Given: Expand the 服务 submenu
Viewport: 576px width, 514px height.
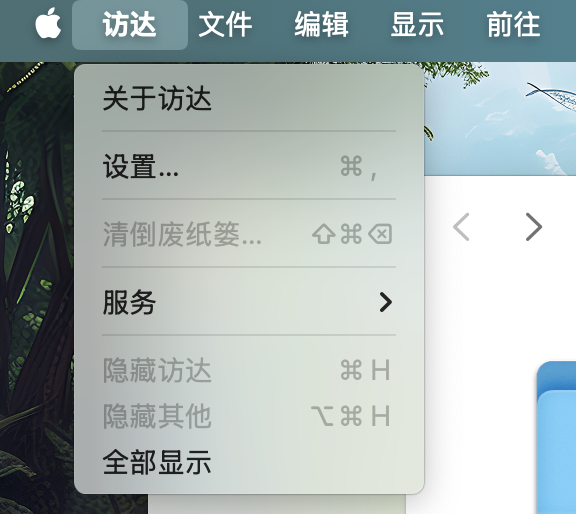Looking at the screenshot, I should [249, 302].
